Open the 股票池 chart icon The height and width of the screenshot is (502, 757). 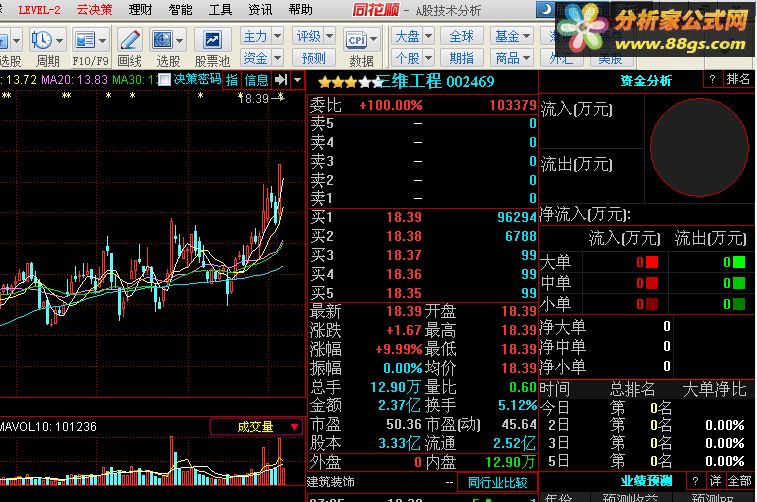(212, 40)
